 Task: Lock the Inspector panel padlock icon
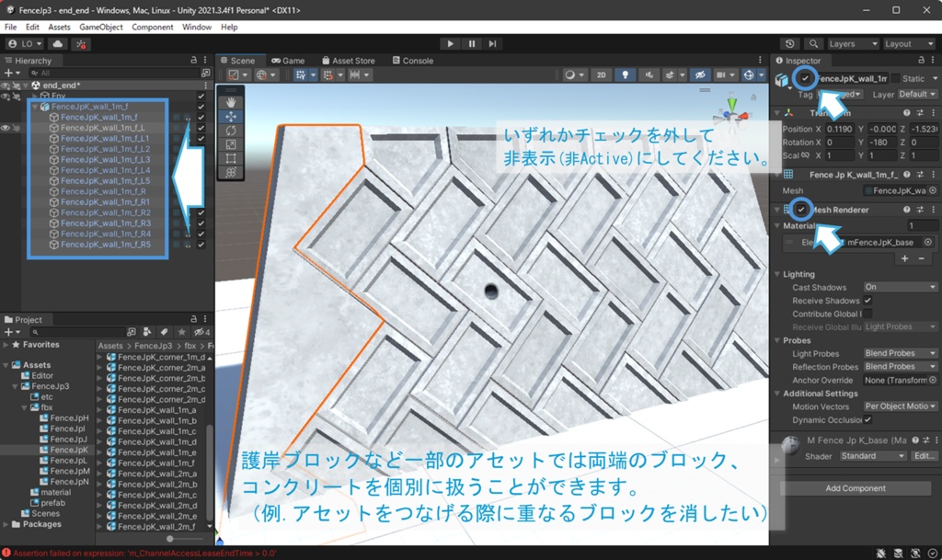[x=921, y=60]
